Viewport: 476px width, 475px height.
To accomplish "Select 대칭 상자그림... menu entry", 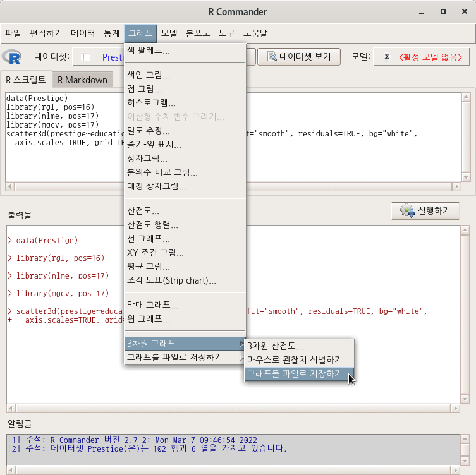I will (185, 186).
